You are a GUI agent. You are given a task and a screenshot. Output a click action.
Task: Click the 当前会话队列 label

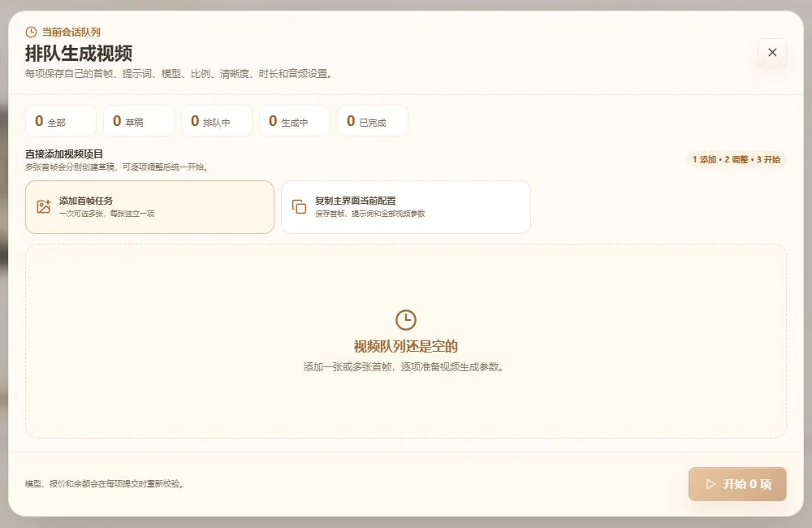(71, 32)
